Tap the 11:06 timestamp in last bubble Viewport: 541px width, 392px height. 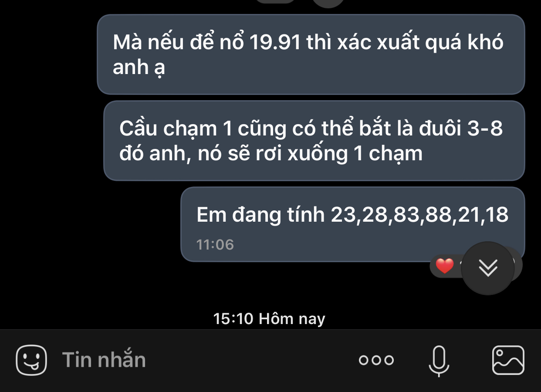[215, 245]
